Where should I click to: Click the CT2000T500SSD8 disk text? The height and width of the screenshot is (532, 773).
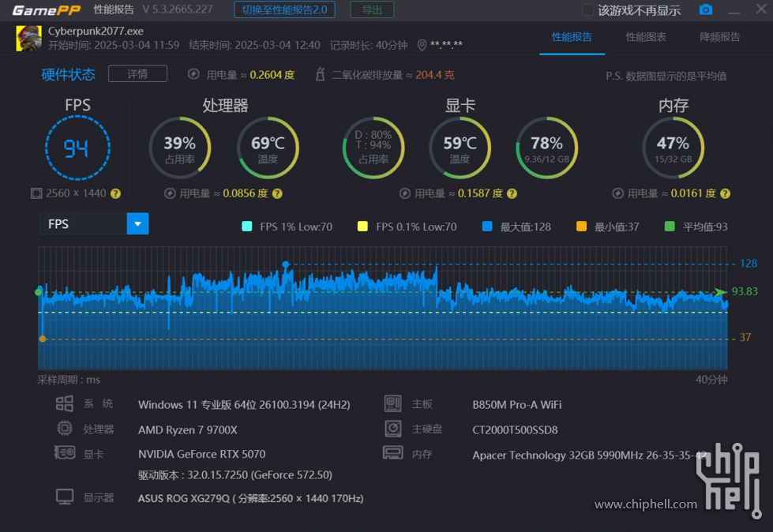515,430
